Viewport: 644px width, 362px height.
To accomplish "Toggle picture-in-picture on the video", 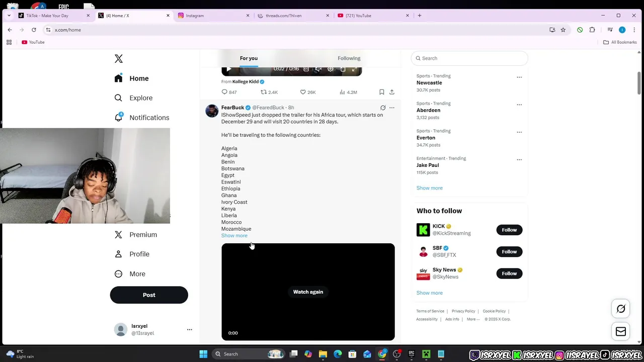I will coord(343,69).
